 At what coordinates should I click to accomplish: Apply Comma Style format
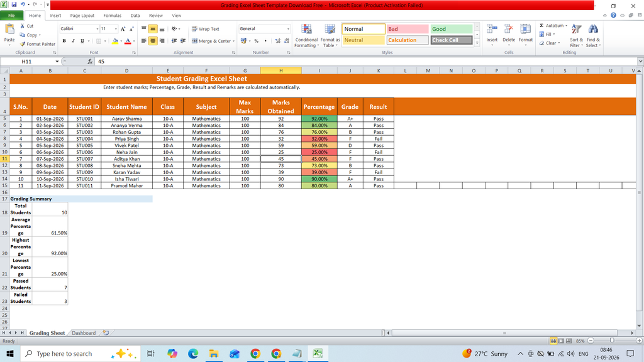266,41
